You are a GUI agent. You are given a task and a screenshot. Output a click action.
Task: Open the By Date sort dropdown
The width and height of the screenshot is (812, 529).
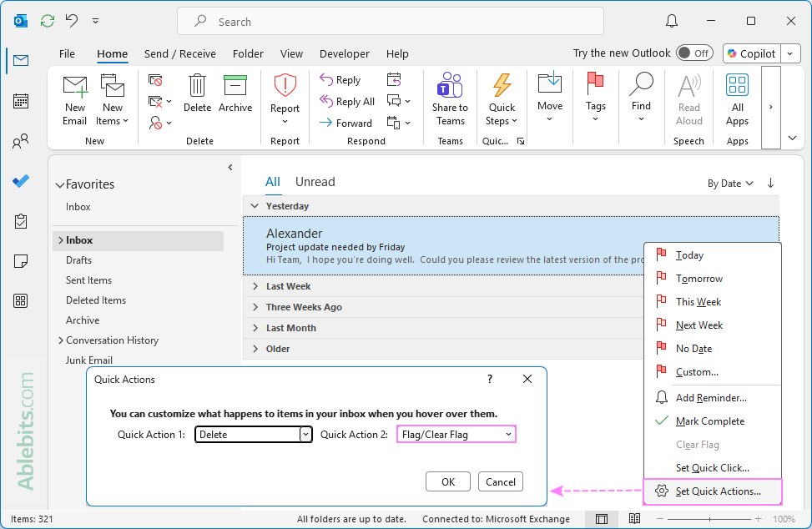tap(730, 184)
